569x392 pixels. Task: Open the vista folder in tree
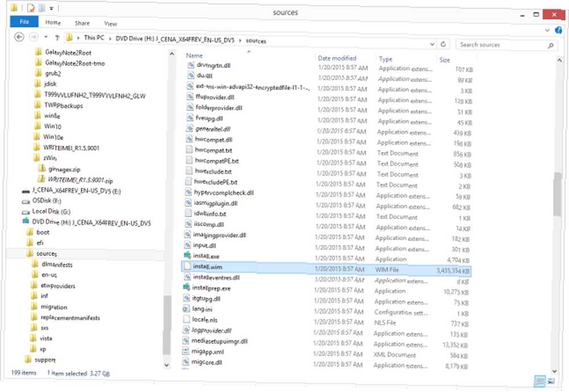46,339
